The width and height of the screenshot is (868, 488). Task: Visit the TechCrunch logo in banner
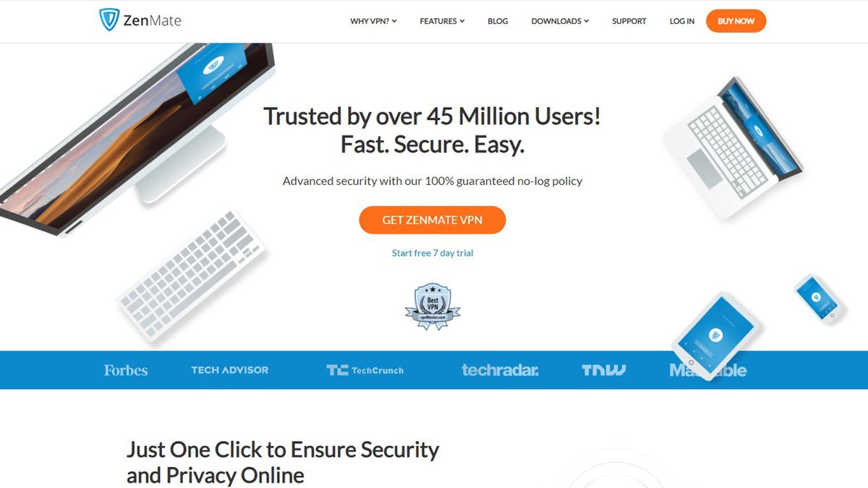point(365,370)
